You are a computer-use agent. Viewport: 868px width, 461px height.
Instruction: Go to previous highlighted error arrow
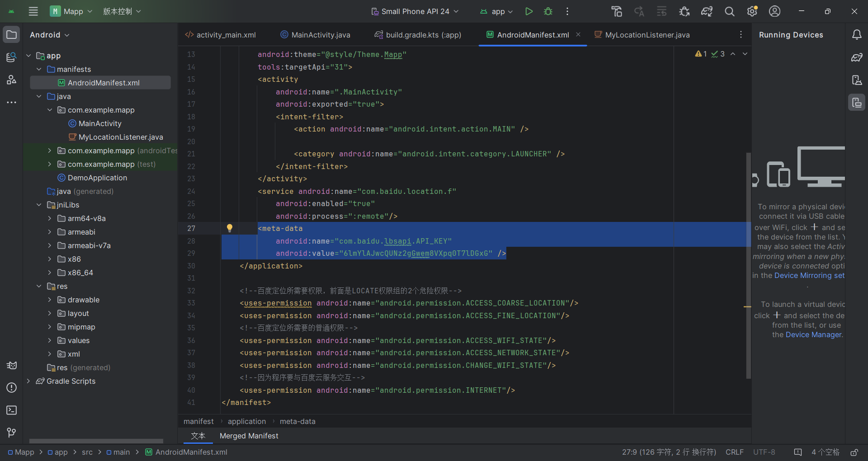pos(733,54)
